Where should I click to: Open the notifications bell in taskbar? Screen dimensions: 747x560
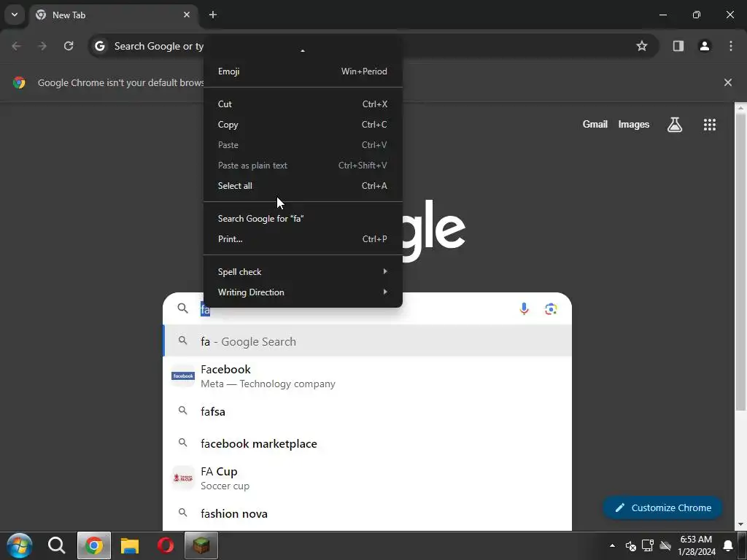coord(728,545)
